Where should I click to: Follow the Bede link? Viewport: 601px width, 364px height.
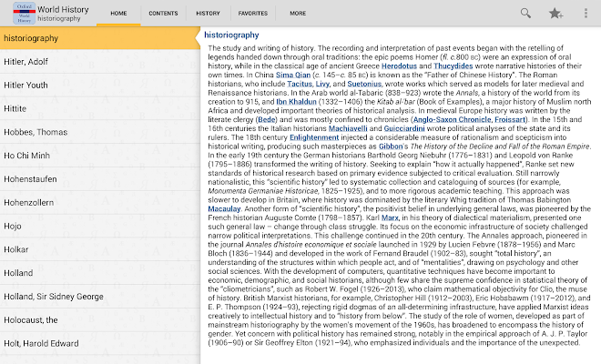267,119
